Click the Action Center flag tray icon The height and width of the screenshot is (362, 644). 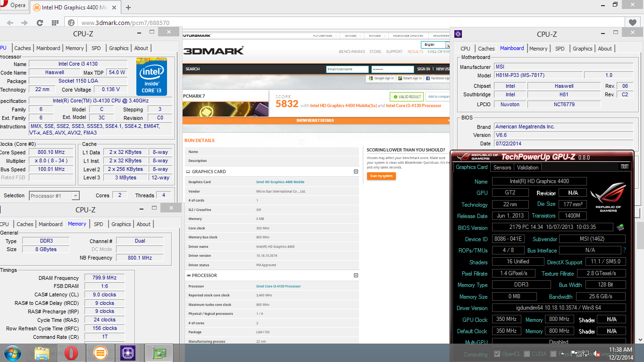click(575, 354)
